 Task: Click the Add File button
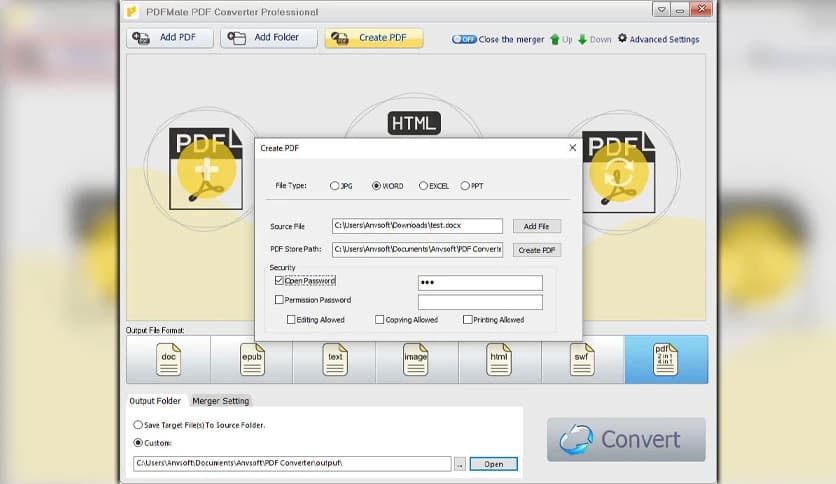pyautogui.click(x=536, y=226)
